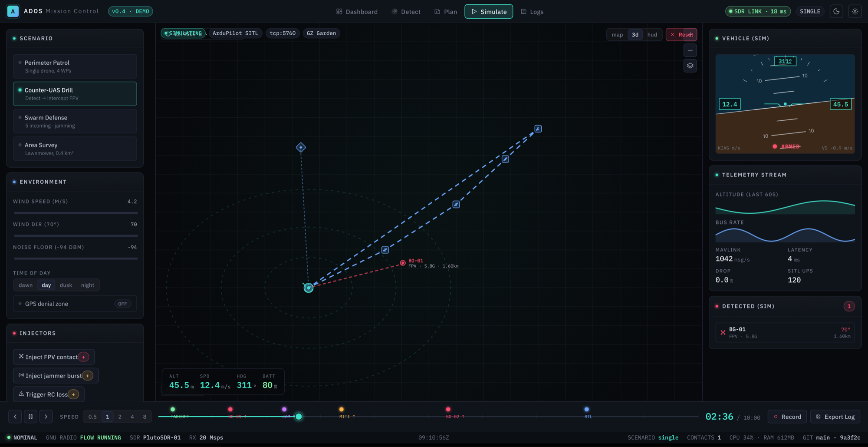The height and width of the screenshot is (447, 868).
Task: Jump to purple JAM timeline marker
Action: click(284, 409)
